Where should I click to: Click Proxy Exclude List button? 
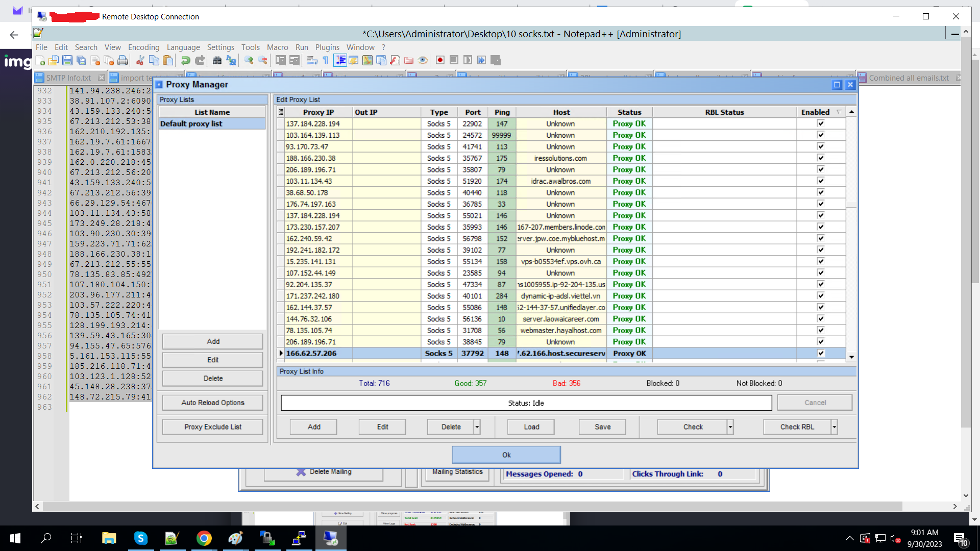pos(213,427)
